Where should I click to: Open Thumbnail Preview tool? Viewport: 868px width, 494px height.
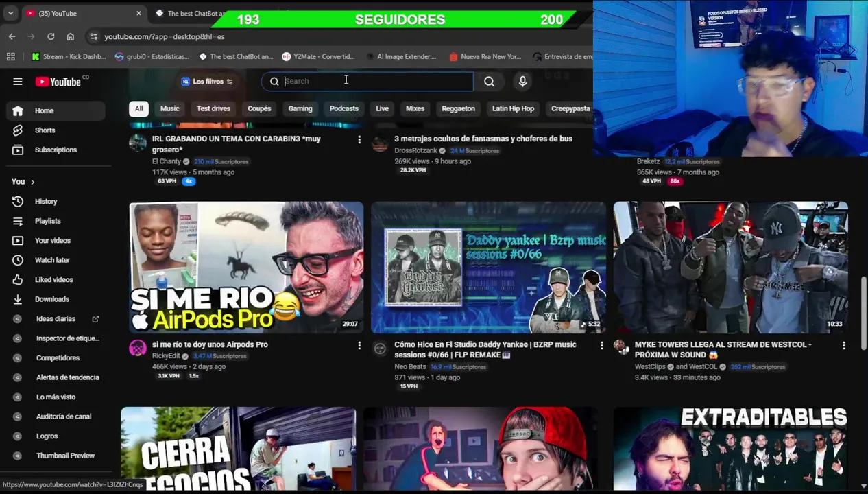(56, 456)
